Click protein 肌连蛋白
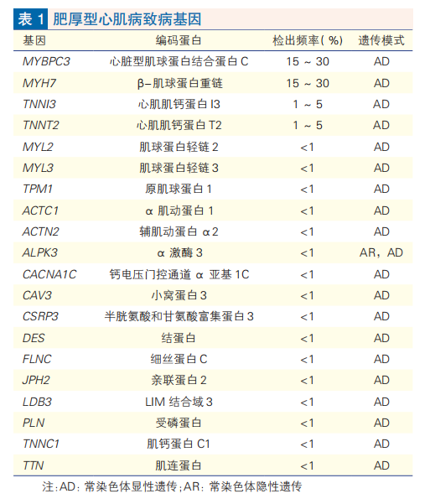The image size is (430, 504). (x=179, y=465)
